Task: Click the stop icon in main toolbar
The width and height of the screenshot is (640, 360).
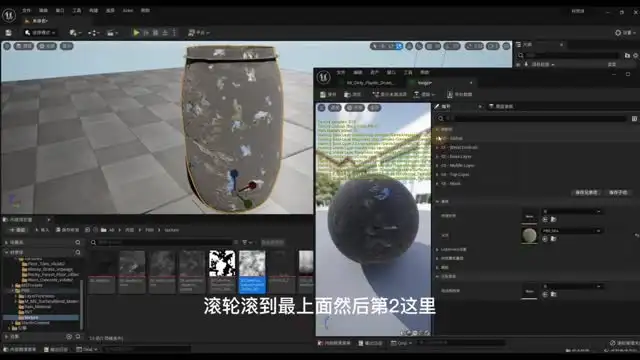Action: (x=156, y=32)
